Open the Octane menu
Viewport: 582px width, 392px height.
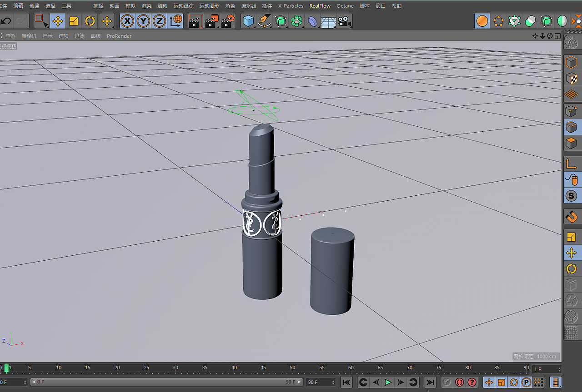tap(345, 6)
